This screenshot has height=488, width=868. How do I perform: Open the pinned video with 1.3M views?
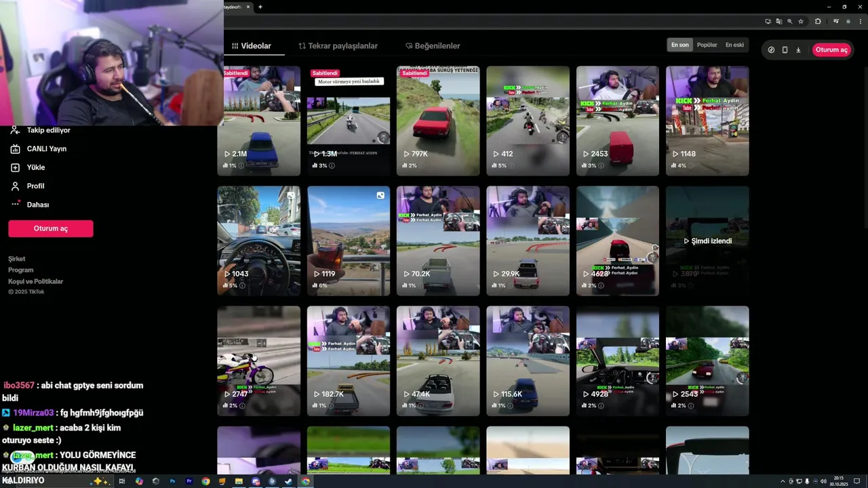click(x=349, y=121)
